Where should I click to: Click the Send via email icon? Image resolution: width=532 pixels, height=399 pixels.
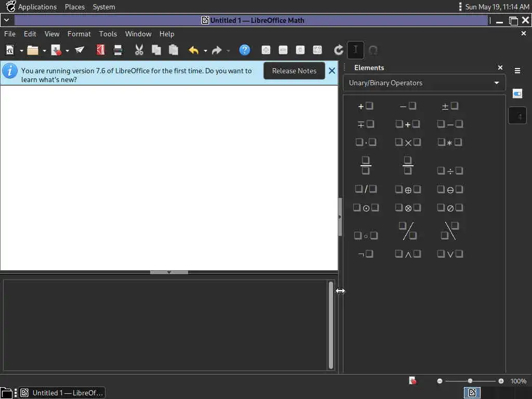(79, 50)
